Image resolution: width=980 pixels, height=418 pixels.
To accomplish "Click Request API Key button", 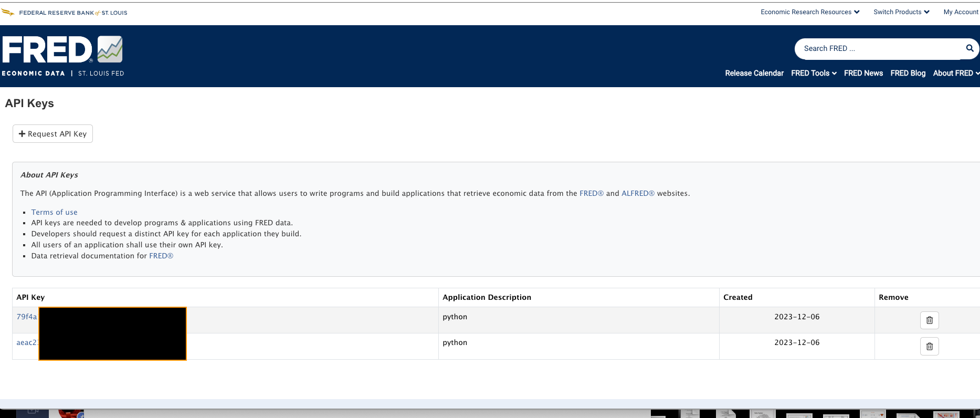I will 52,134.
